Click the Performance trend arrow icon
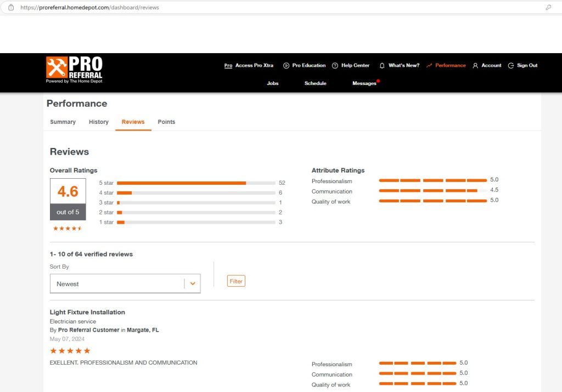Viewport: 562px width, 392px height. [429, 66]
